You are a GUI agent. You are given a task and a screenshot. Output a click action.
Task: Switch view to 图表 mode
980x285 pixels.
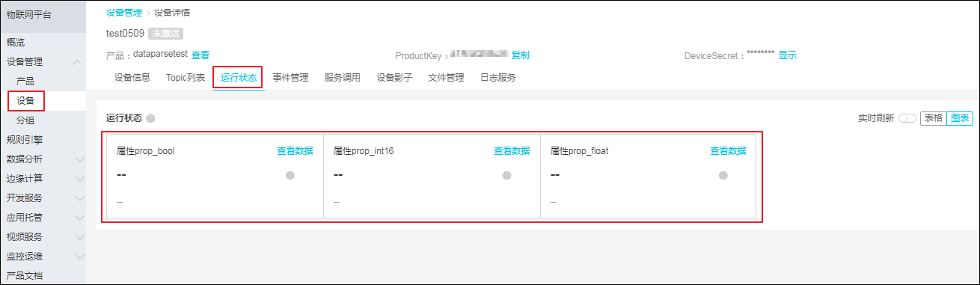959,118
